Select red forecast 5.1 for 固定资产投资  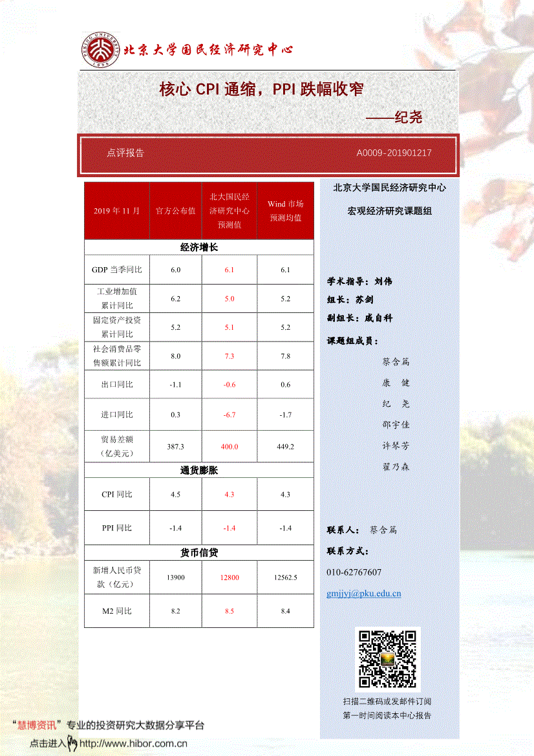[230, 327]
